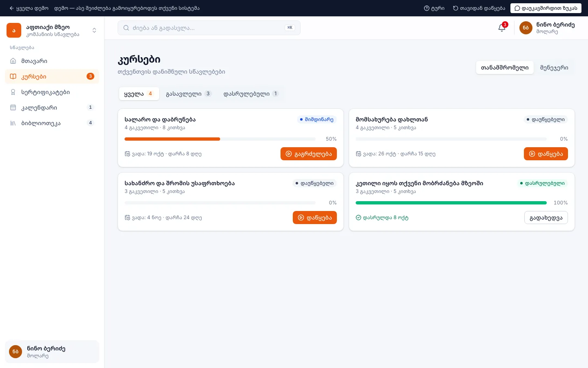588x368 pixels.
Task: Click the check icon beside დასრულდა 8 ოქტ
Action: click(359, 218)
